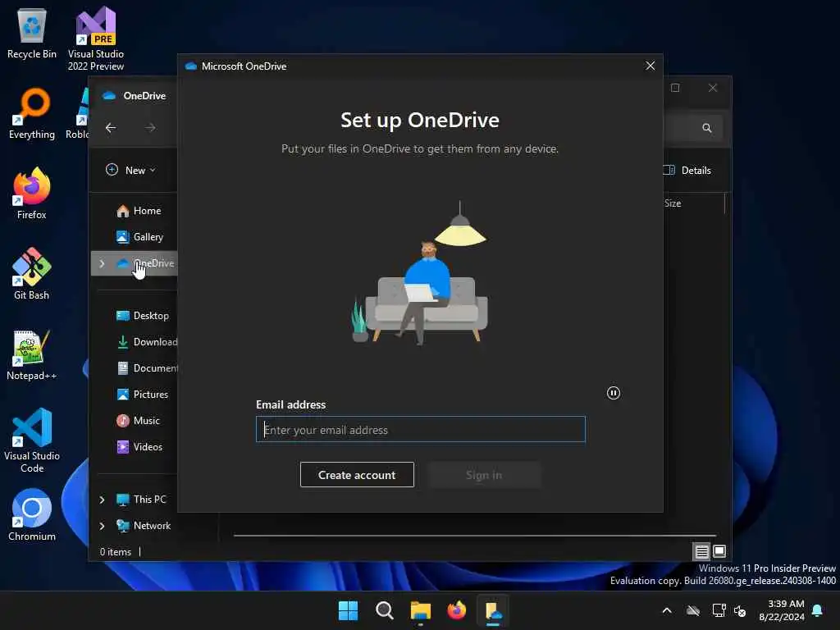Select Home in File Explorer sidebar
This screenshot has height=630, width=840.
point(138,211)
